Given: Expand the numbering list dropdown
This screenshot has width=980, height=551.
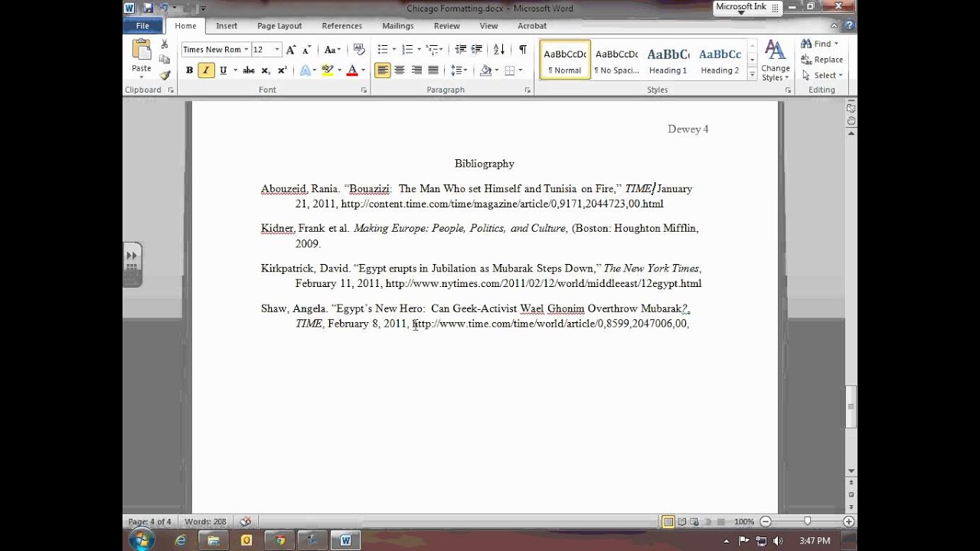Looking at the screenshot, I should click(x=420, y=50).
